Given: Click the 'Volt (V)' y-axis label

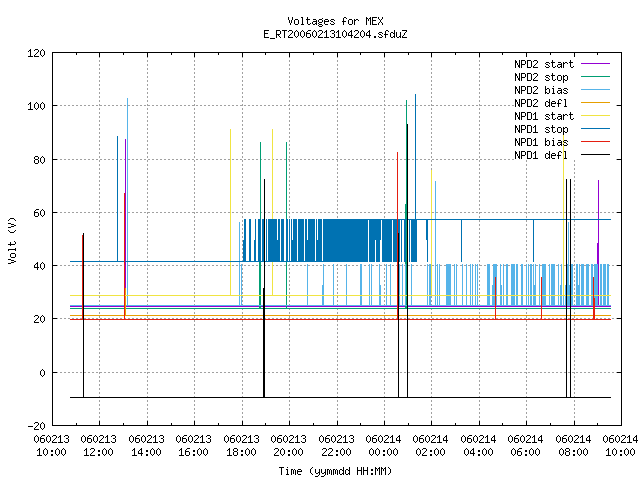Looking at the screenshot, I should [12, 240].
